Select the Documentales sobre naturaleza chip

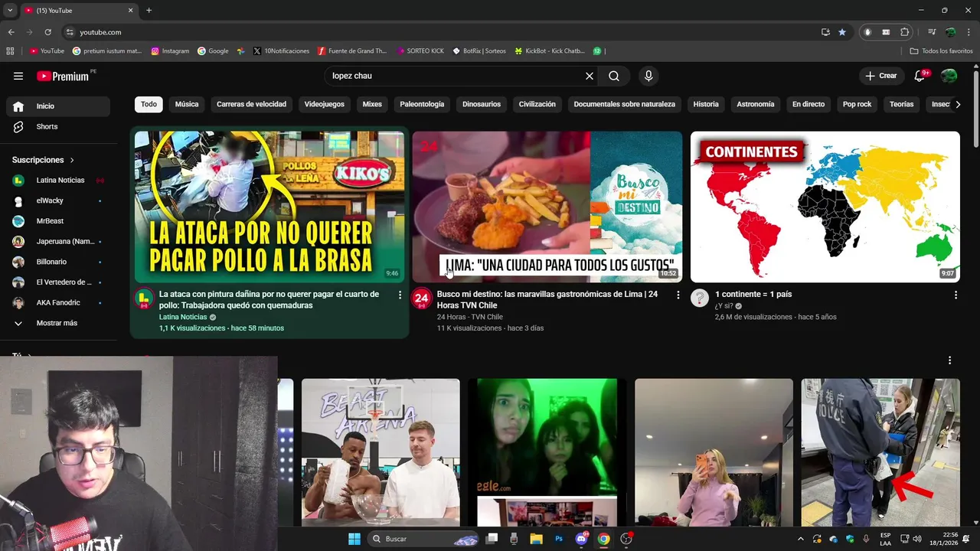(625, 104)
